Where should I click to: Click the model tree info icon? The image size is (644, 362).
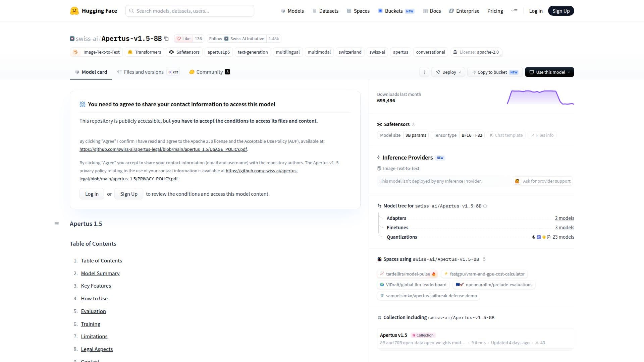pos(485,206)
